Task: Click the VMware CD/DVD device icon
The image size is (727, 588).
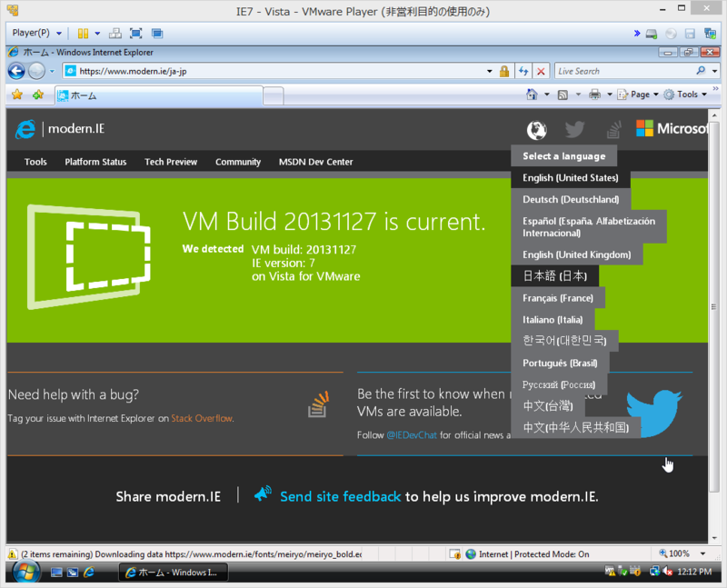Action: click(x=671, y=34)
